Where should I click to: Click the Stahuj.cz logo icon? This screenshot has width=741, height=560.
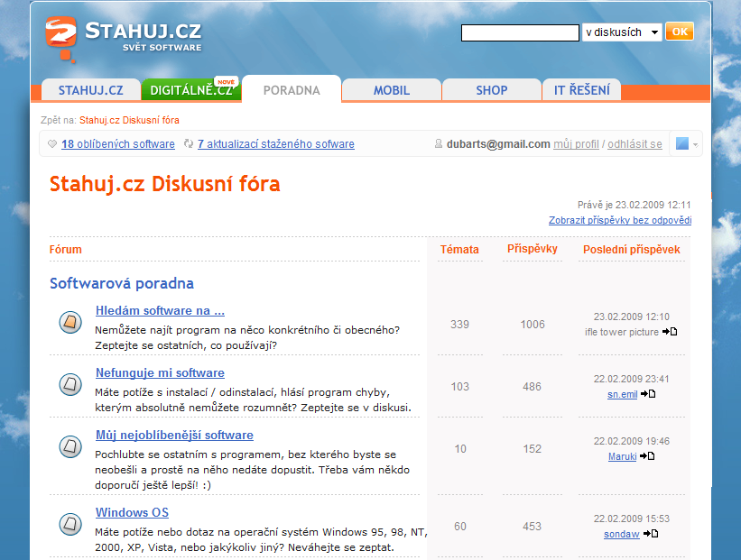point(60,39)
